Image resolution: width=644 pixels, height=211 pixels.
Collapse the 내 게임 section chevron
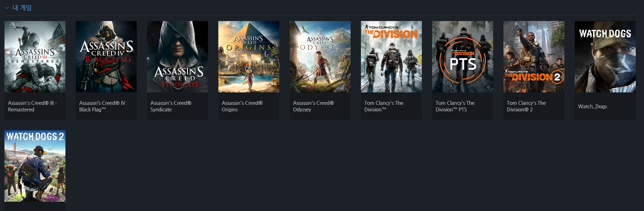click(7, 8)
